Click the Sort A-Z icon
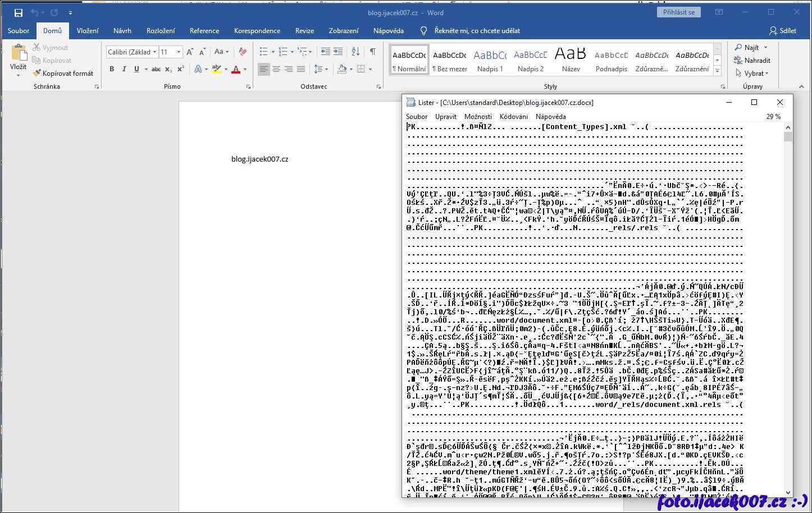This screenshot has width=812, height=513. pyautogui.click(x=355, y=52)
